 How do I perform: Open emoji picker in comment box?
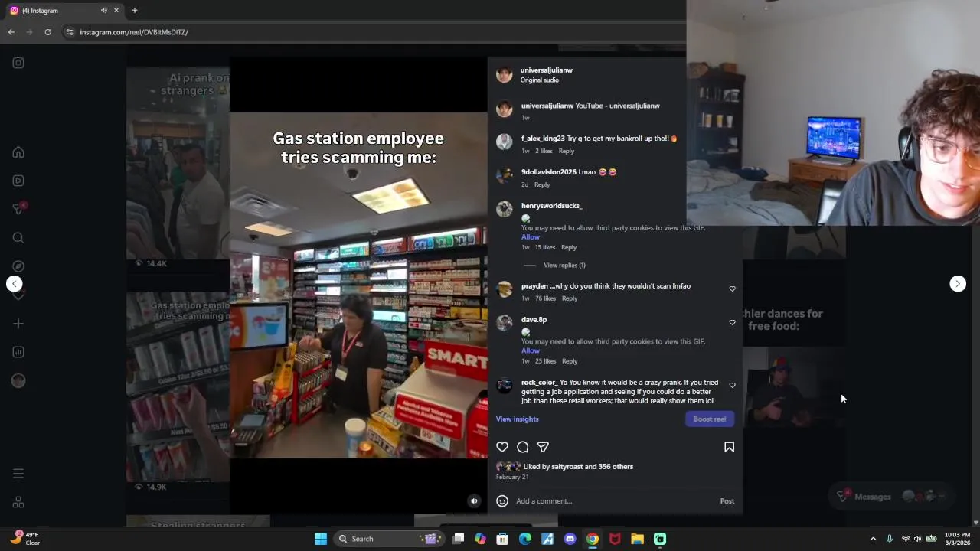[x=502, y=501]
